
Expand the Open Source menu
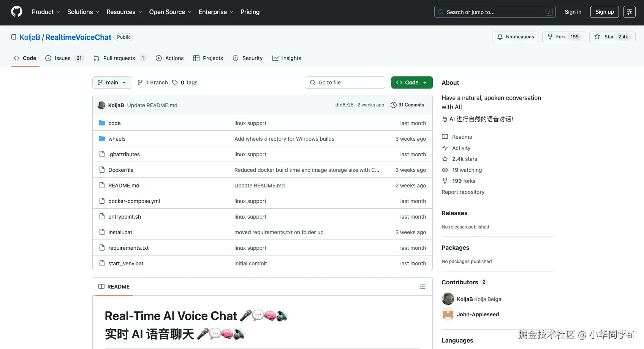170,12
